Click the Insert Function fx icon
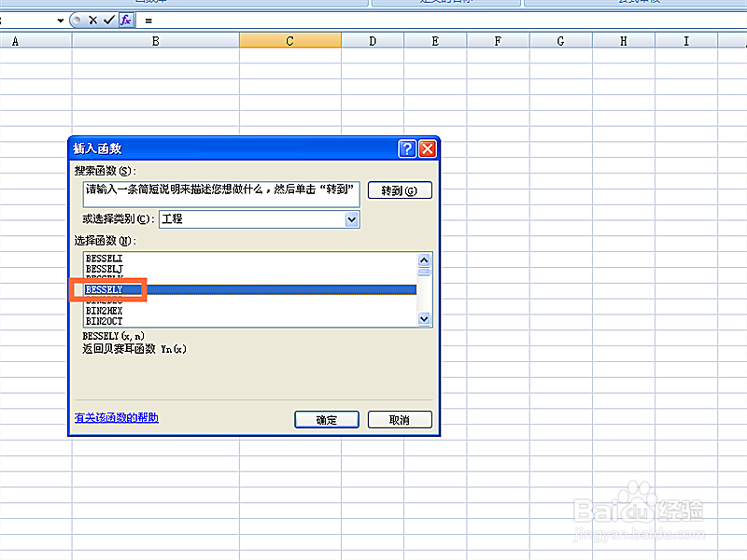Image resolution: width=747 pixels, height=560 pixels. tap(126, 20)
